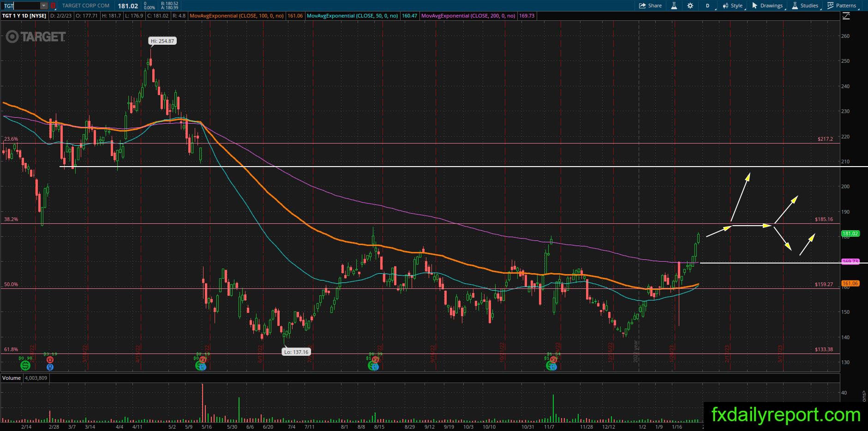Click the $217.2 Fibonacci price label
This screenshot has width=868, height=431.
point(825,139)
